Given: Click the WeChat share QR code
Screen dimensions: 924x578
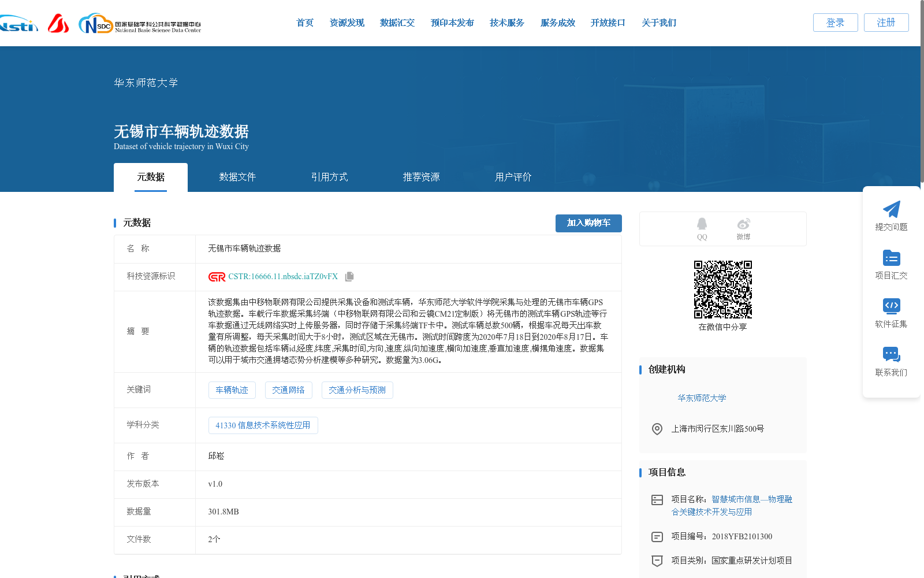Looking at the screenshot, I should (723, 290).
